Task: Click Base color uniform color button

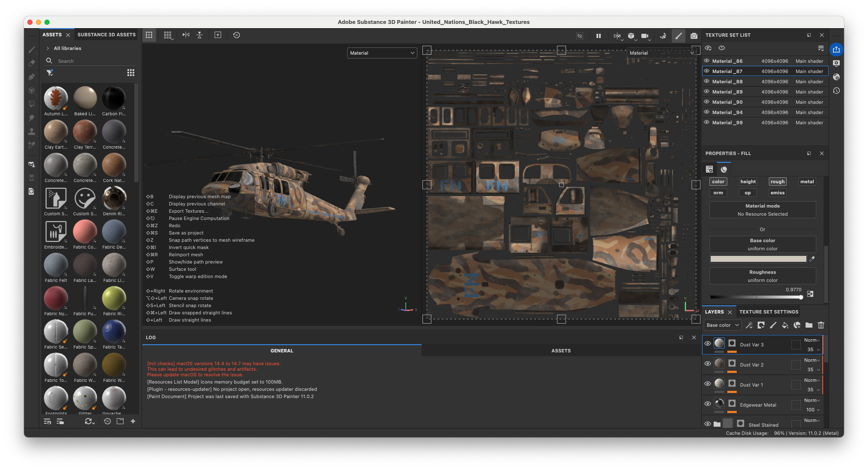Action: point(762,244)
